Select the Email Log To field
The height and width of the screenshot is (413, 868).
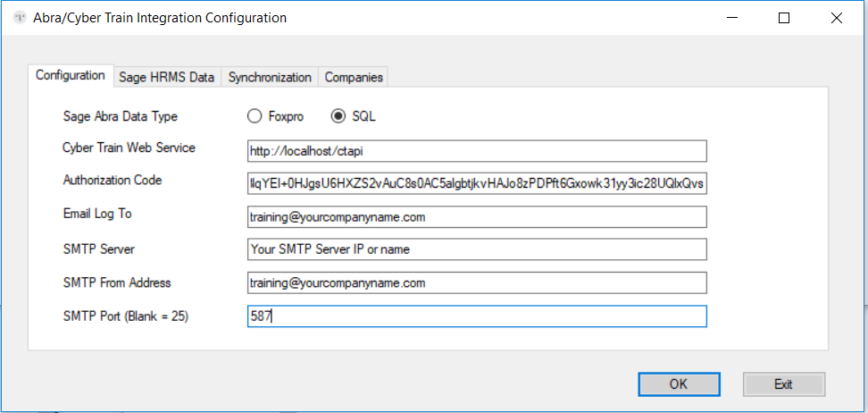(x=477, y=217)
